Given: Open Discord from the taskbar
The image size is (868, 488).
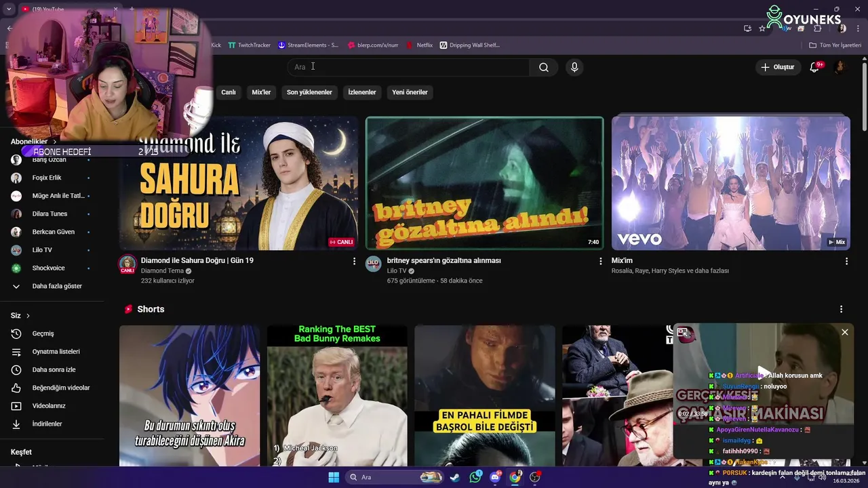Looking at the screenshot, I should coord(495,477).
